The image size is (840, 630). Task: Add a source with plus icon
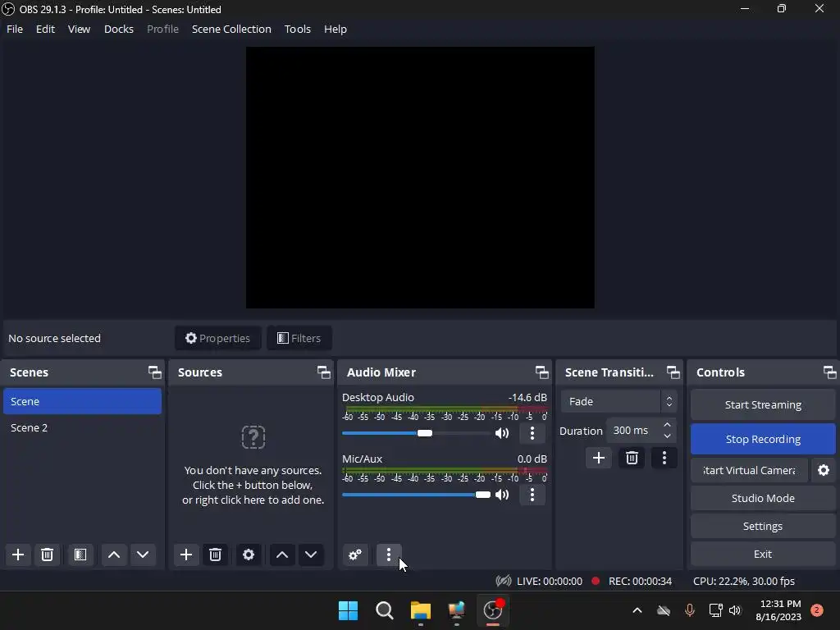(186, 555)
